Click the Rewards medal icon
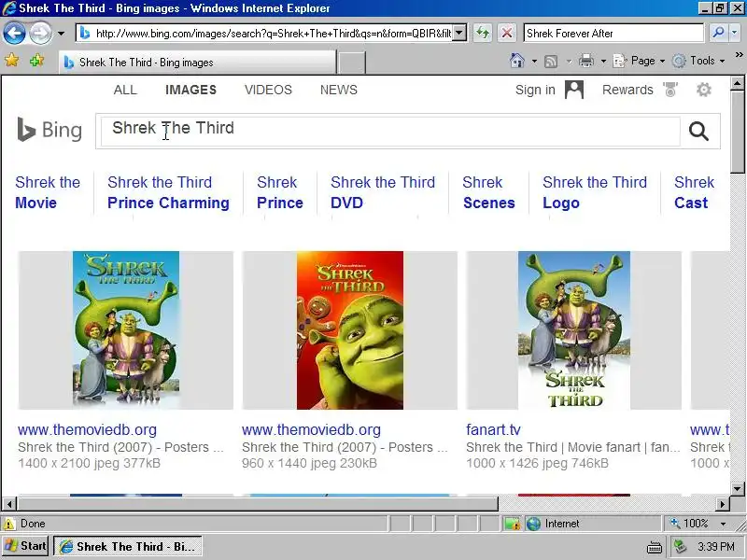The height and width of the screenshot is (560, 747). pyautogui.click(x=670, y=90)
